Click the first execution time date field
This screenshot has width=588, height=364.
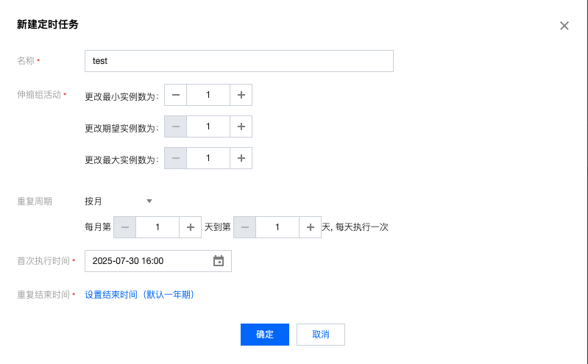(147, 261)
